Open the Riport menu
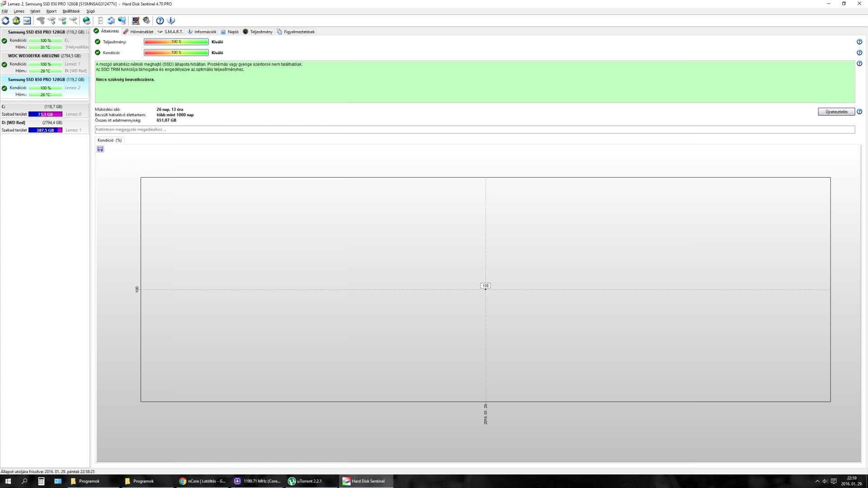 (x=51, y=11)
